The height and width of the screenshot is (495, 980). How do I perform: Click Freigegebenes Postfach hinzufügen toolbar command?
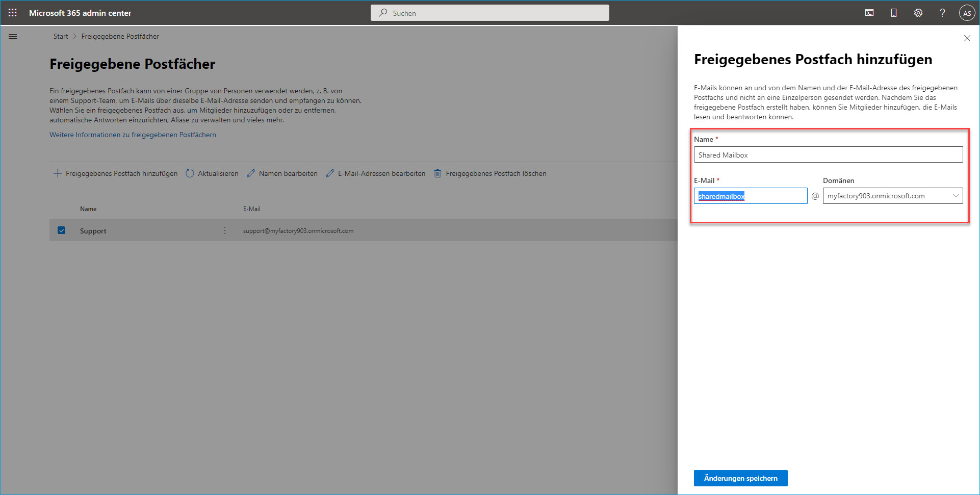[x=116, y=173]
